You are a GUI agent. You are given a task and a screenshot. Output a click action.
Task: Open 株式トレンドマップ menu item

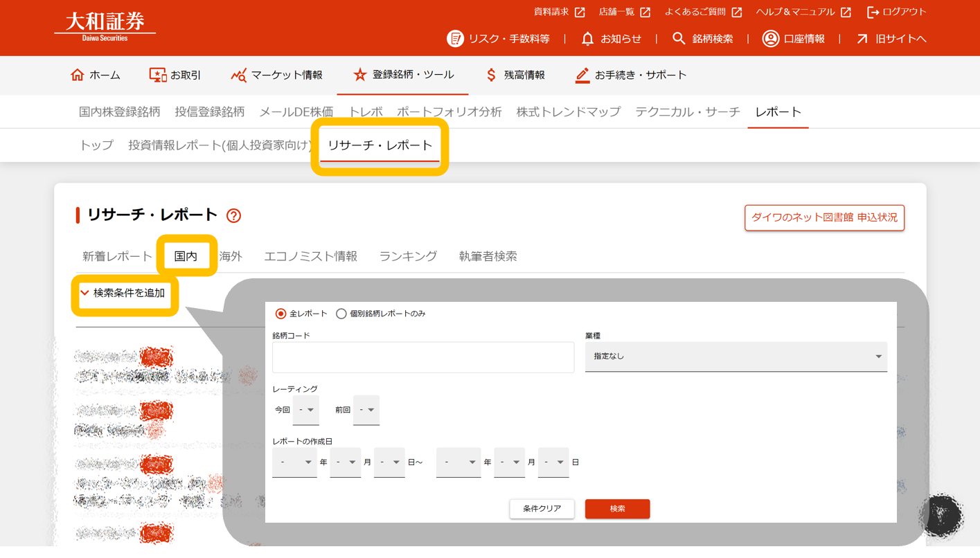(x=569, y=112)
